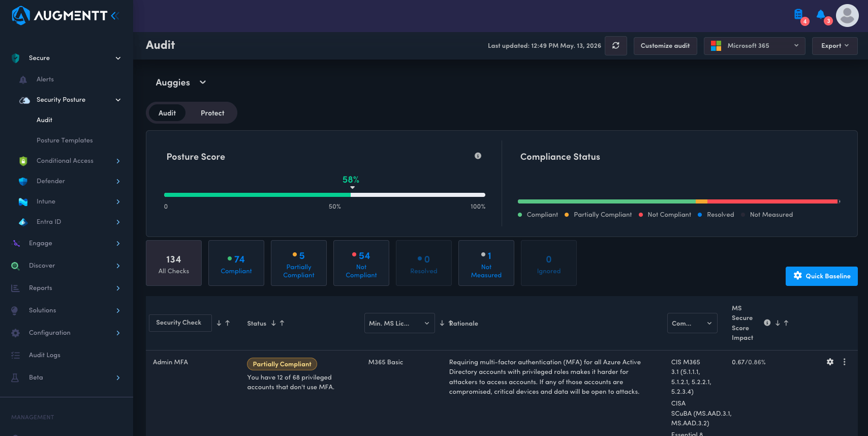Open three-dot menu for Admin MFA row
Image resolution: width=868 pixels, height=436 pixels.
tap(845, 362)
